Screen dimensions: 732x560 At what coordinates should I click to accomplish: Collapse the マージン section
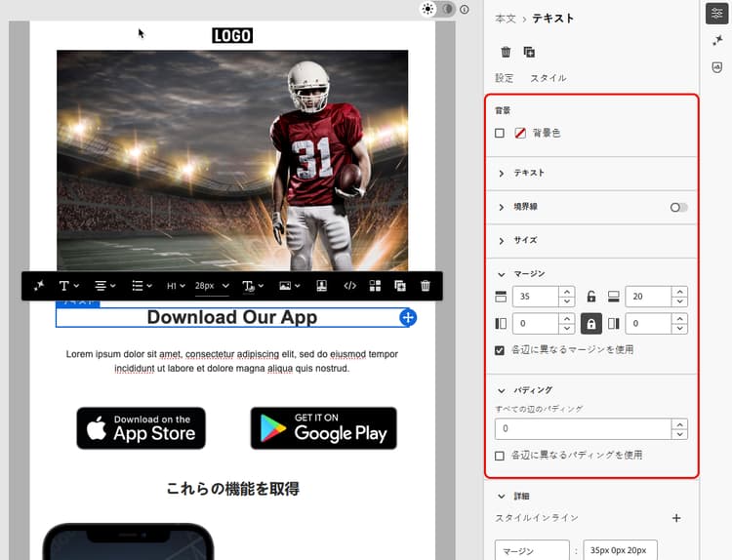click(502, 274)
